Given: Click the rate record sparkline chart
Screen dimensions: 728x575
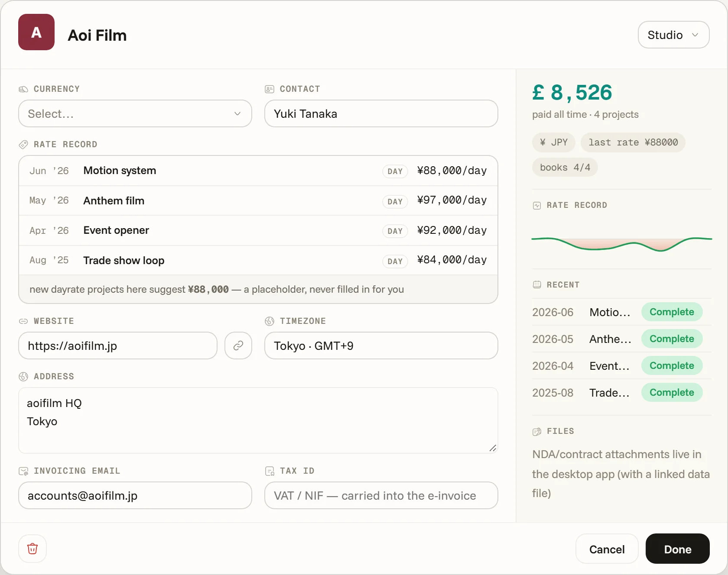Looking at the screenshot, I should (x=622, y=244).
